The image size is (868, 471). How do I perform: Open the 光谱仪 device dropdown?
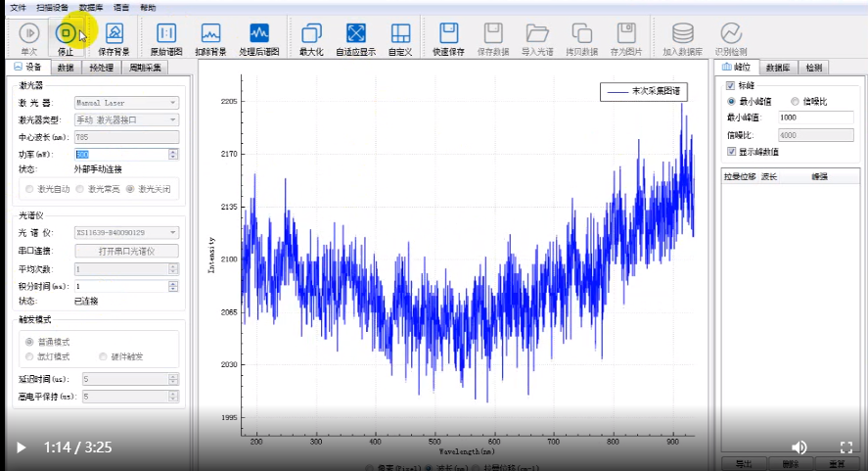[x=126, y=232]
